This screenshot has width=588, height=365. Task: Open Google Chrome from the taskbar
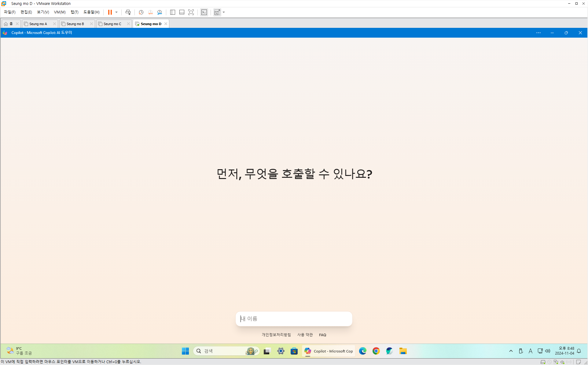click(x=376, y=351)
